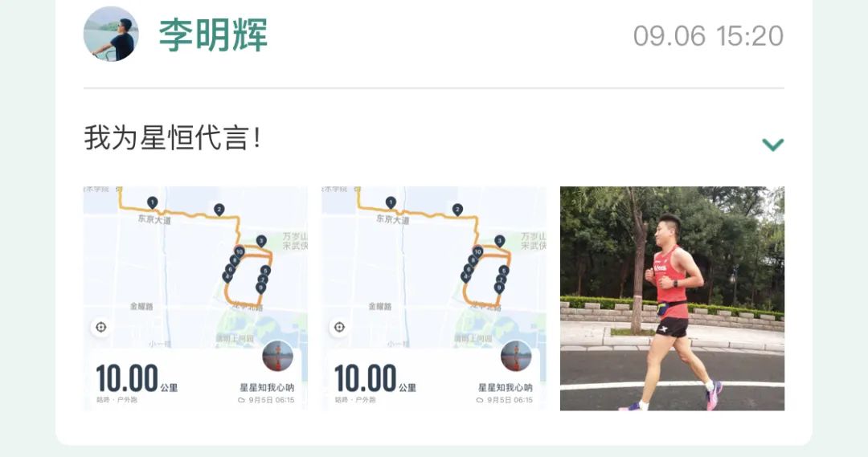The image size is (868, 457).
Task: Expand the post using the green chevron
Action: click(773, 145)
